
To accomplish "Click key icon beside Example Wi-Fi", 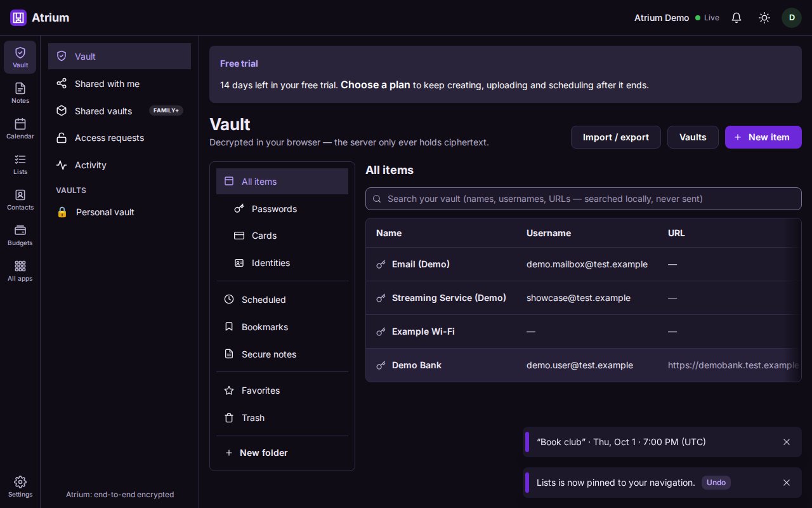I will [381, 331].
